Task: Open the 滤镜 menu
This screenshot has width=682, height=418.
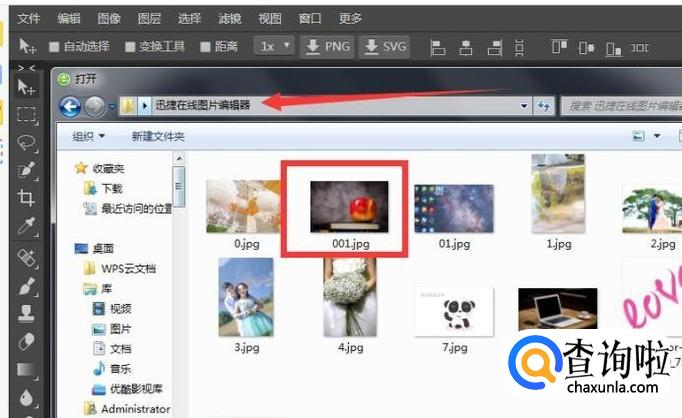Action: [230, 18]
